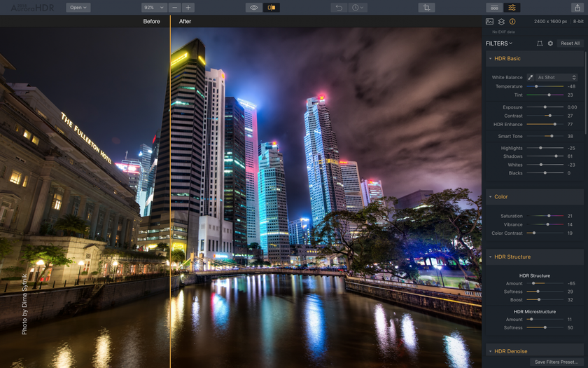Screen dimensions: 588x368
Task: Click the lens transform correction icon
Action: pyautogui.click(x=540, y=43)
